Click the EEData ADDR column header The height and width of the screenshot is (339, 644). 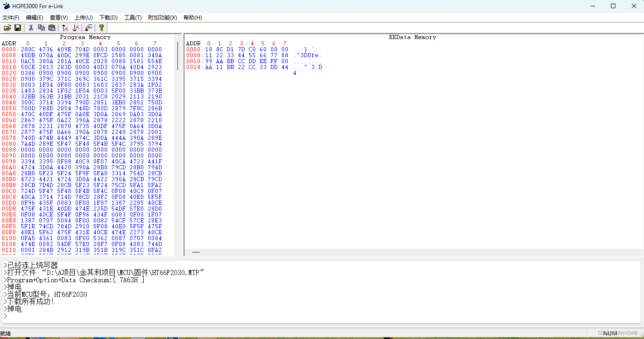click(194, 44)
